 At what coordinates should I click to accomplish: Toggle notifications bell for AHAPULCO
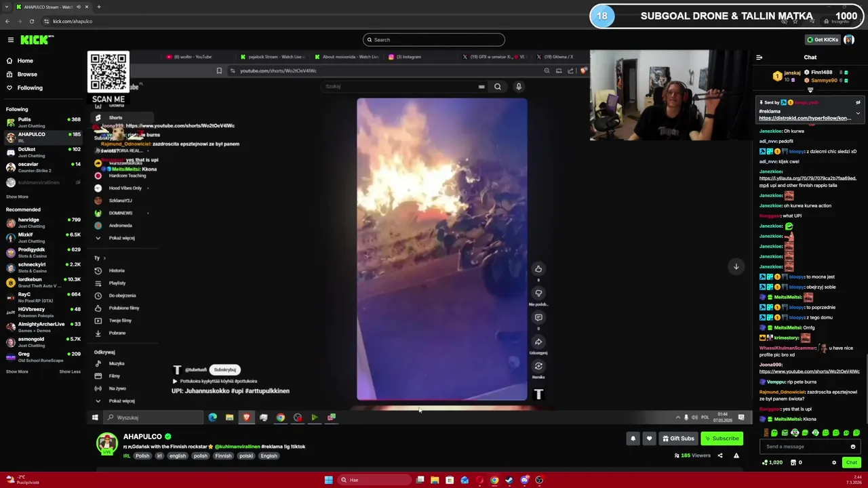[x=633, y=439]
